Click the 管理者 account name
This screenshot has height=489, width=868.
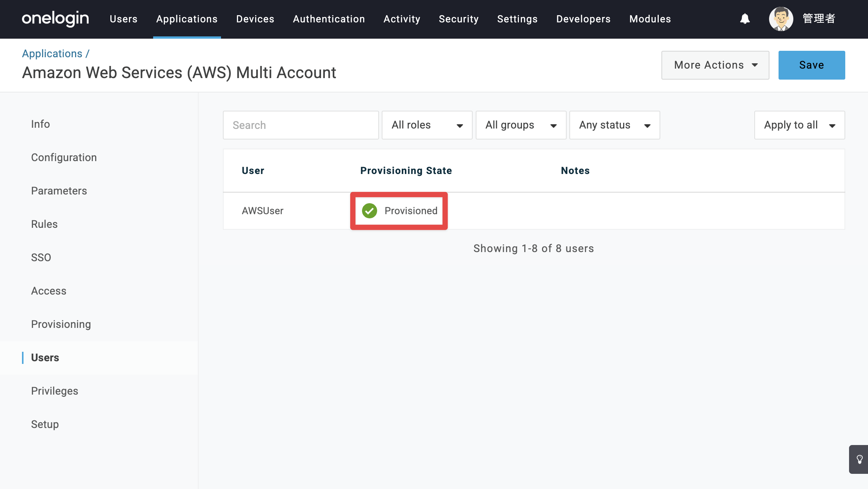819,19
